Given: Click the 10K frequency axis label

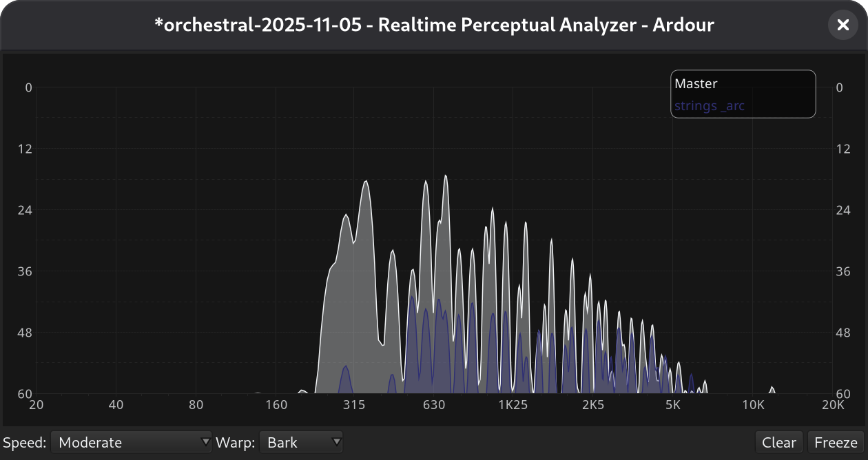Looking at the screenshot, I should pyautogui.click(x=753, y=405).
